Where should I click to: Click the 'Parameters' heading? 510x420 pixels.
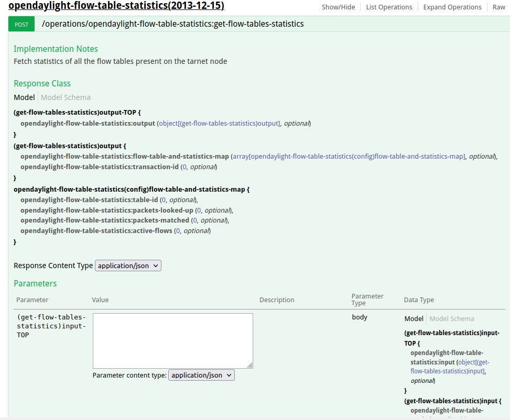coord(35,283)
